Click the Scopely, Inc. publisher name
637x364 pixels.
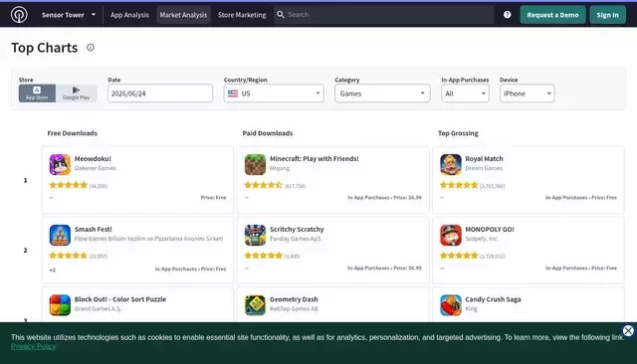coord(482,239)
